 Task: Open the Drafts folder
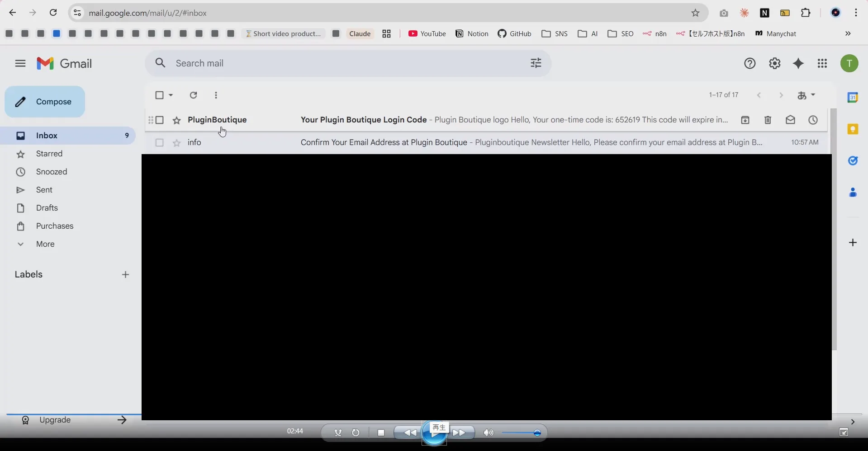tap(47, 208)
